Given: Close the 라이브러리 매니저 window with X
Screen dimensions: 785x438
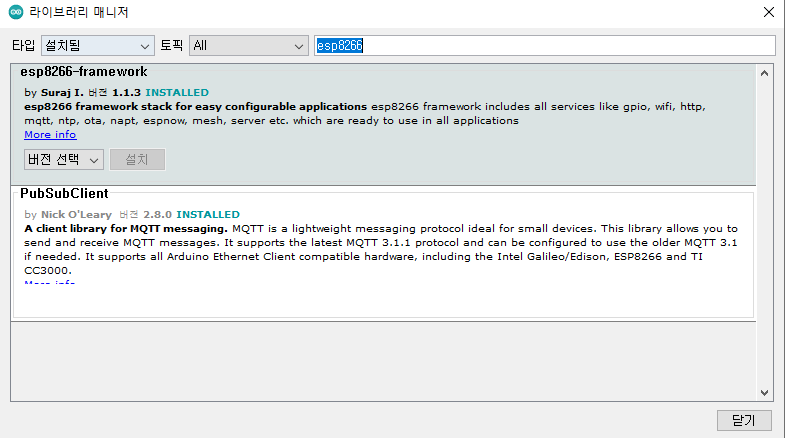Looking at the screenshot, I should (x=768, y=12).
